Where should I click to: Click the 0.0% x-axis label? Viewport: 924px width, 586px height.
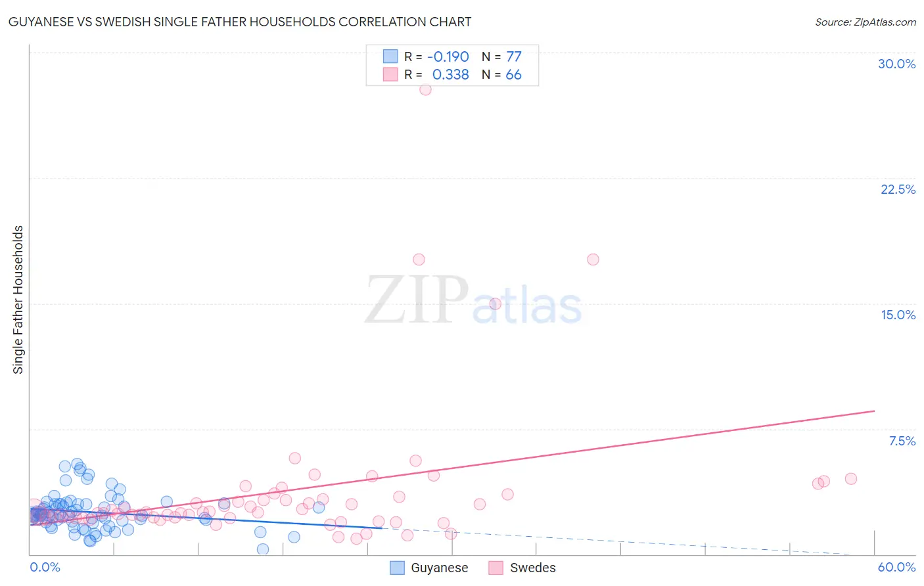point(45,567)
